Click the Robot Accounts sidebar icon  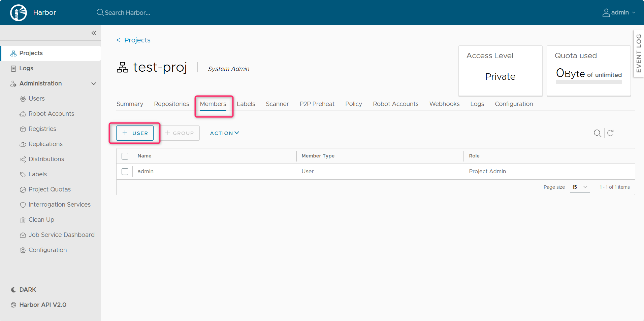(x=23, y=114)
